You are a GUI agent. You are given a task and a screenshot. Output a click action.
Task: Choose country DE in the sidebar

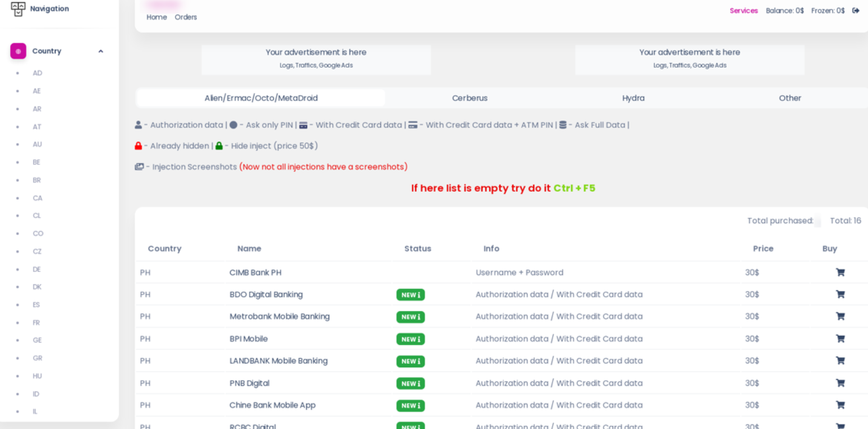(37, 270)
